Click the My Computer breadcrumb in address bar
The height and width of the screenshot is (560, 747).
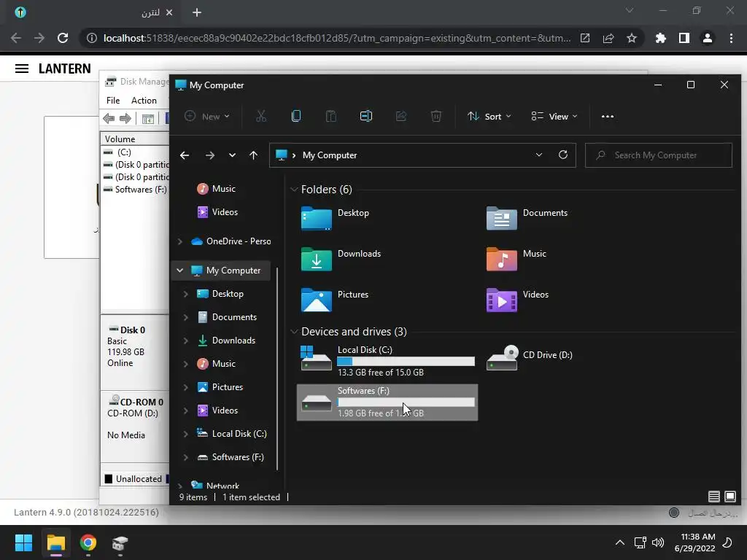pyautogui.click(x=330, y=155)
